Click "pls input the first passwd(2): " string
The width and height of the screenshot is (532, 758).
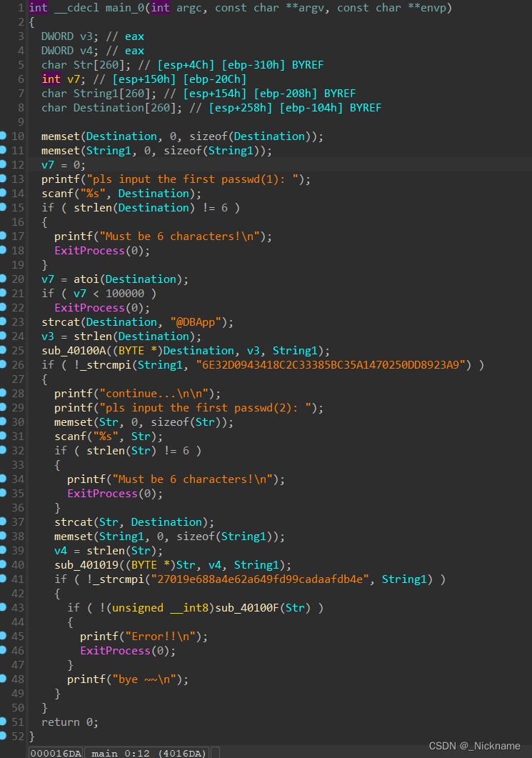tap(205, 407)
